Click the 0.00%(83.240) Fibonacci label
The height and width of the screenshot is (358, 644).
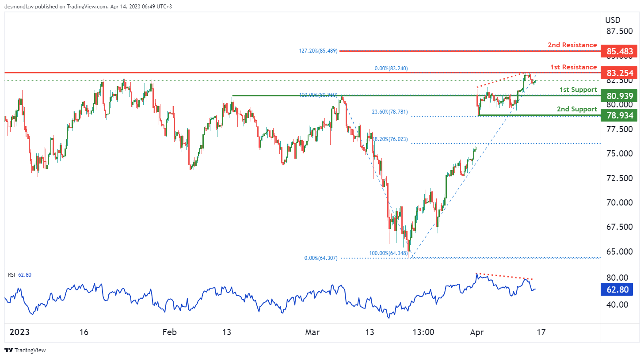coord(391,69)
